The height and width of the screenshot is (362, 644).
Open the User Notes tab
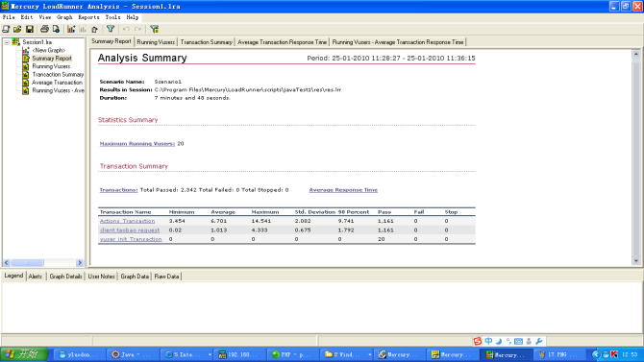(102, 277)
